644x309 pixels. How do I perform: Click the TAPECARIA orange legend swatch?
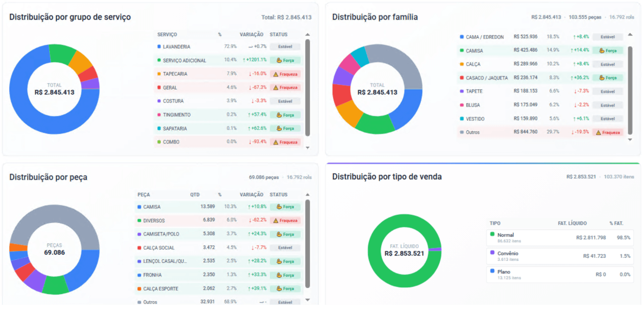(159, 74)
